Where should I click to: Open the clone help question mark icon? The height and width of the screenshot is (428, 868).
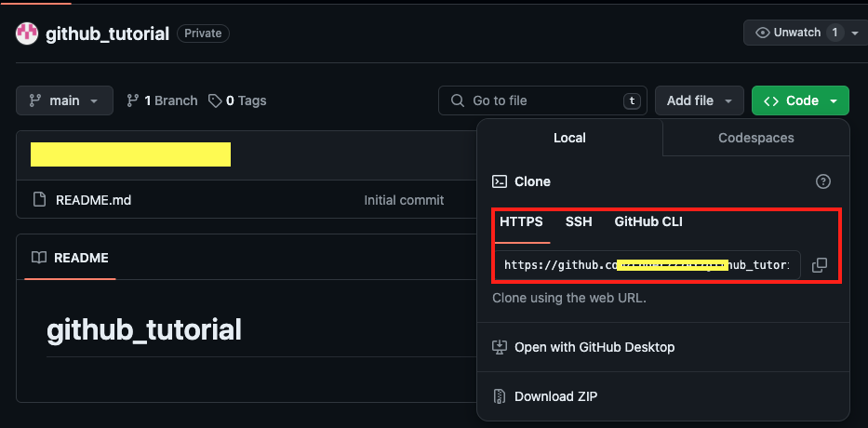click(823, 181)
